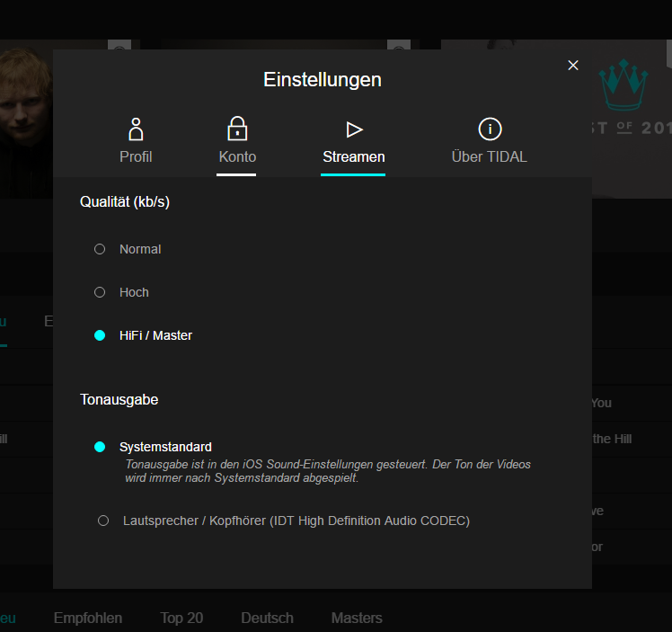Open the Profil tab label
The image size is (672, 632).
click(x=136, y=157)
